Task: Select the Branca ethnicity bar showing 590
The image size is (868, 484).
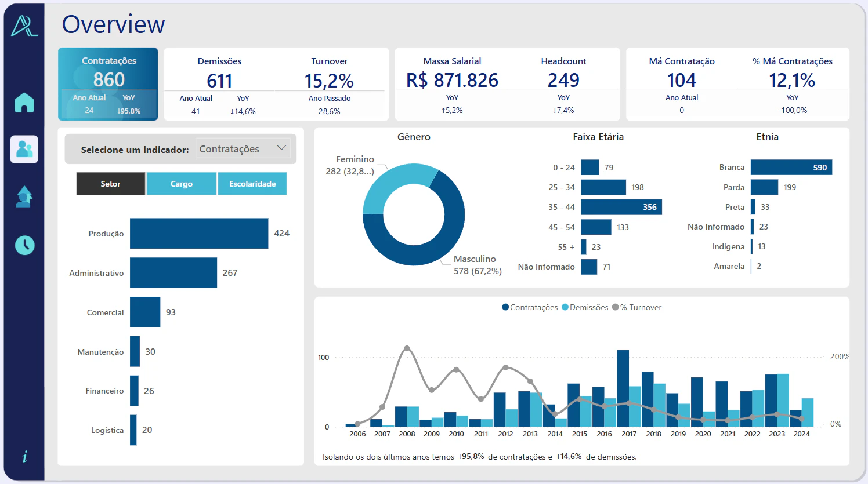Action: (x=791, y=168)
